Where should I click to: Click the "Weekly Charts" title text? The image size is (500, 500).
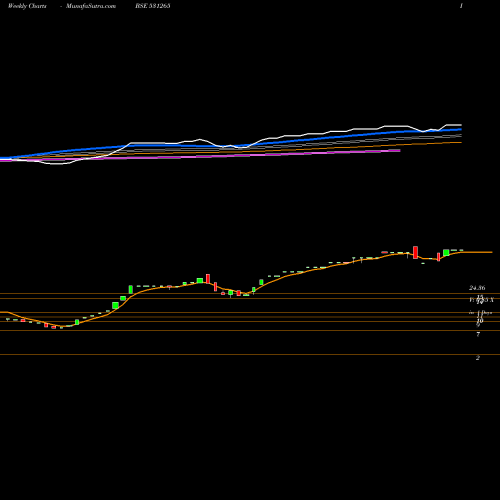[27, 6]
